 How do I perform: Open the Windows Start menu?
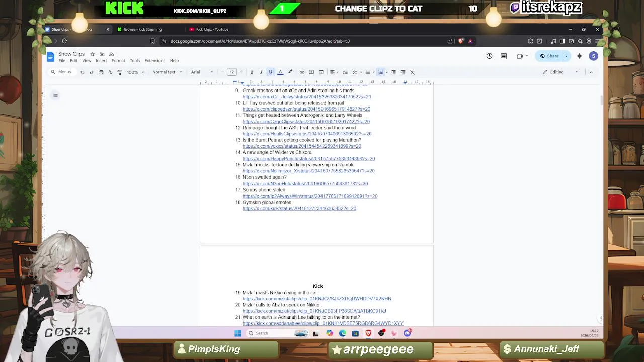point(238,333)
